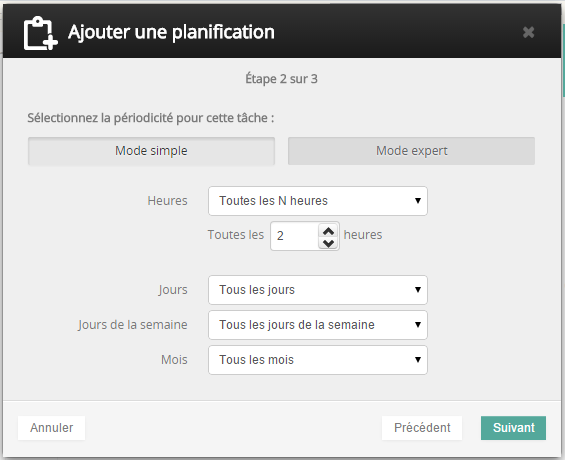Screen dimensions: 565x460
Task: Select the Tous les mois combo box
Action: pyautogui.click(x=318, y=360)
